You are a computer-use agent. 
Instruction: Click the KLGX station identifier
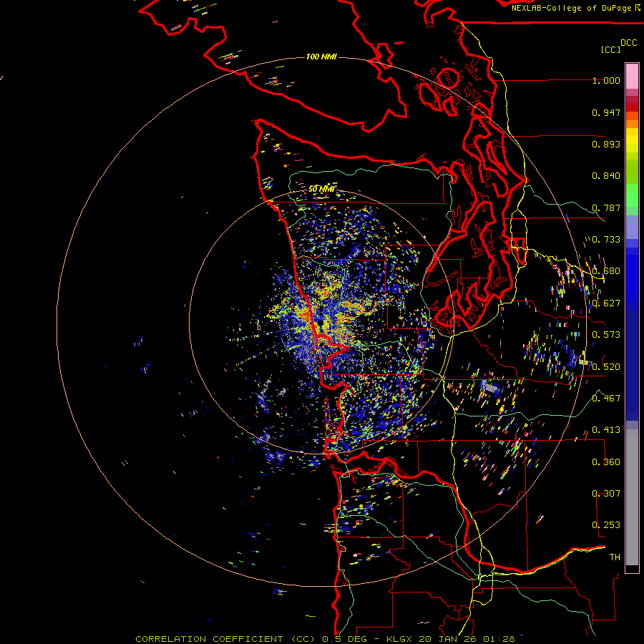click(399, 639)
